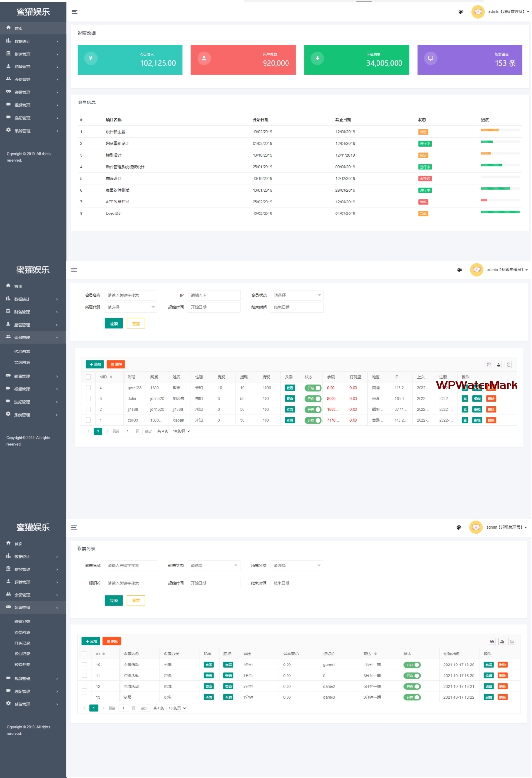
Task: Click the orange 删除 button for lottery ID 12
Action: click(502, 687)
